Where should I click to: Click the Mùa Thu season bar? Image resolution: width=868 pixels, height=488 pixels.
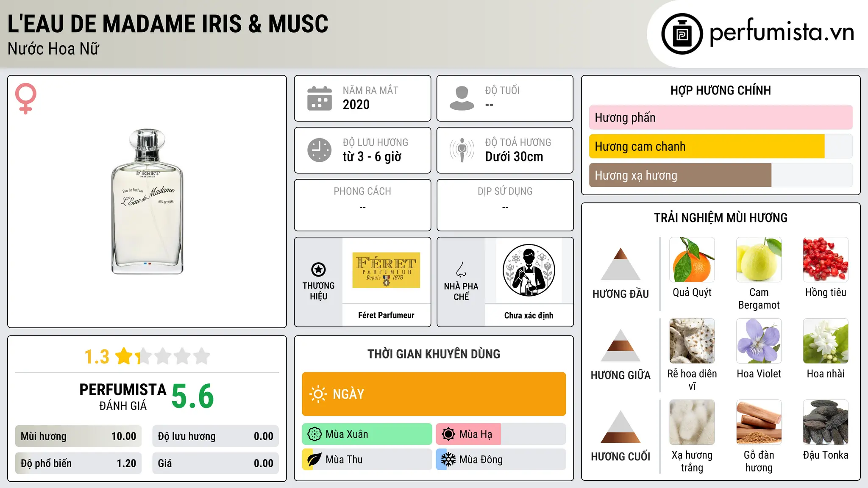coord(367,460)
